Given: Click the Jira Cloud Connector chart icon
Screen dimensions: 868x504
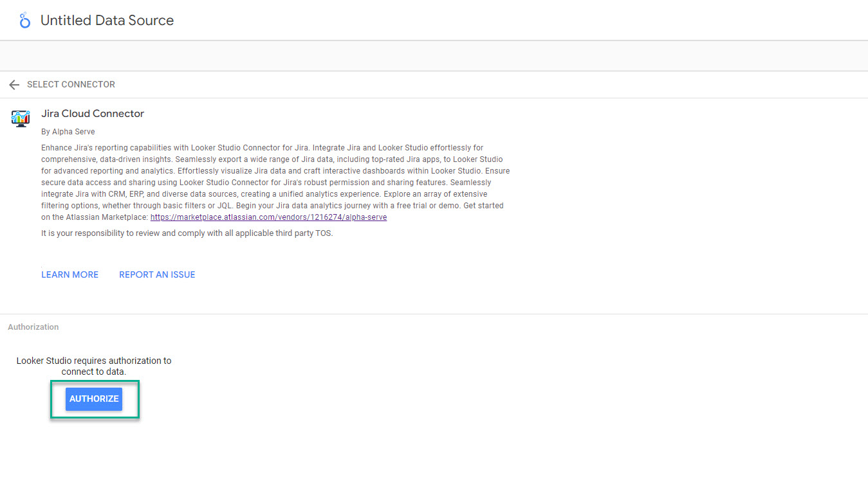Looking at the screenshot, I should (21, 118).
